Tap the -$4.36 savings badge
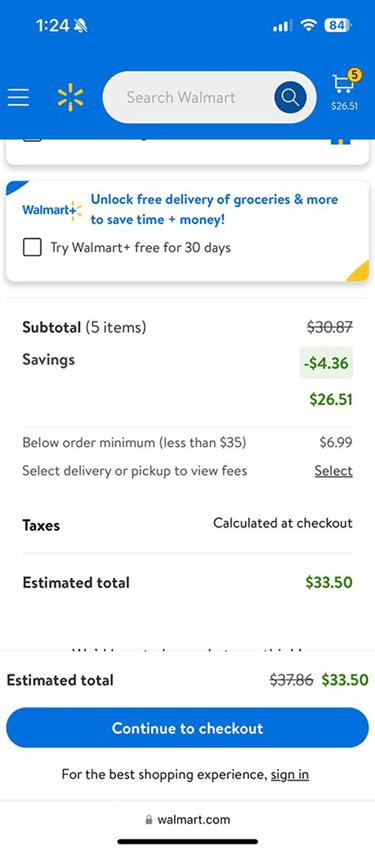This screenshot has height=849, width=375. point(326,363)
